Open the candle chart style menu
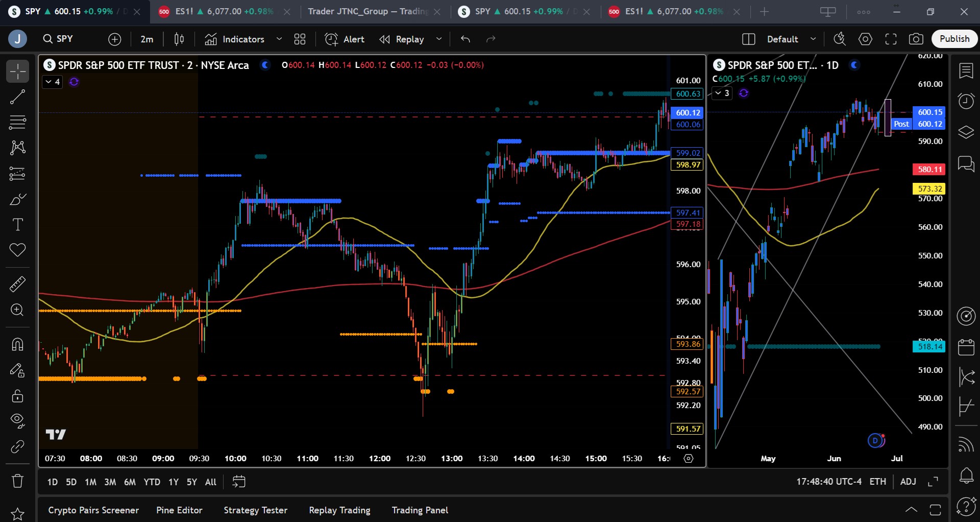 pyautogui.click(x=179, y=39)
